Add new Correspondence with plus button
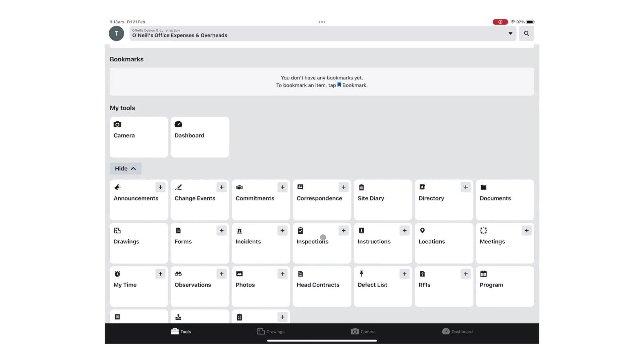The width and height of the screenshot is (644, 362). (x=343, y=187)
